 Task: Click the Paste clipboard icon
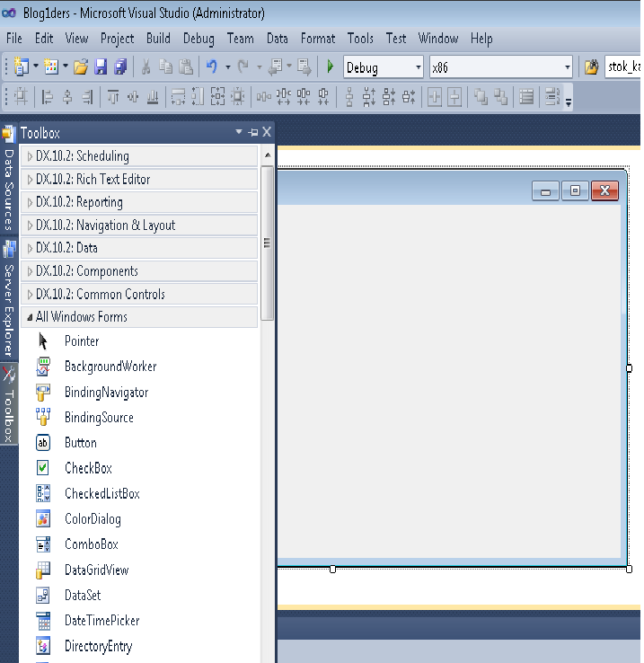186,66
